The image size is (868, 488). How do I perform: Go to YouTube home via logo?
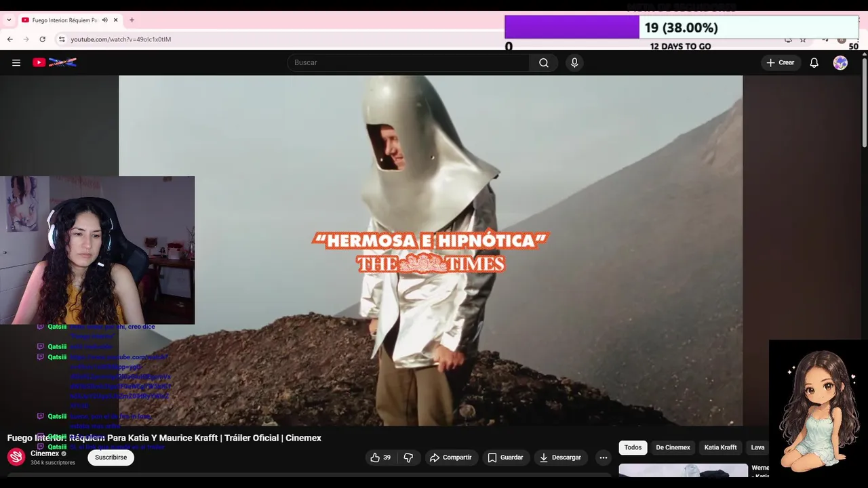pyautogui.click(x=54, y=62)
